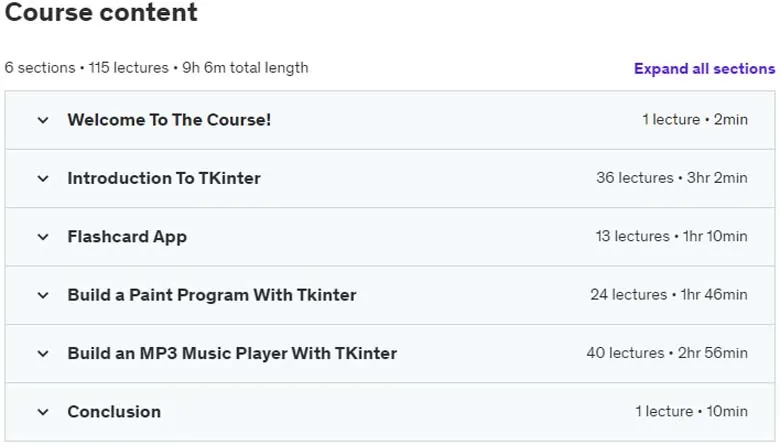Viewport: 780px width, 445px height.
Task: Select the Conclusion section title
Action: [114, 412]
